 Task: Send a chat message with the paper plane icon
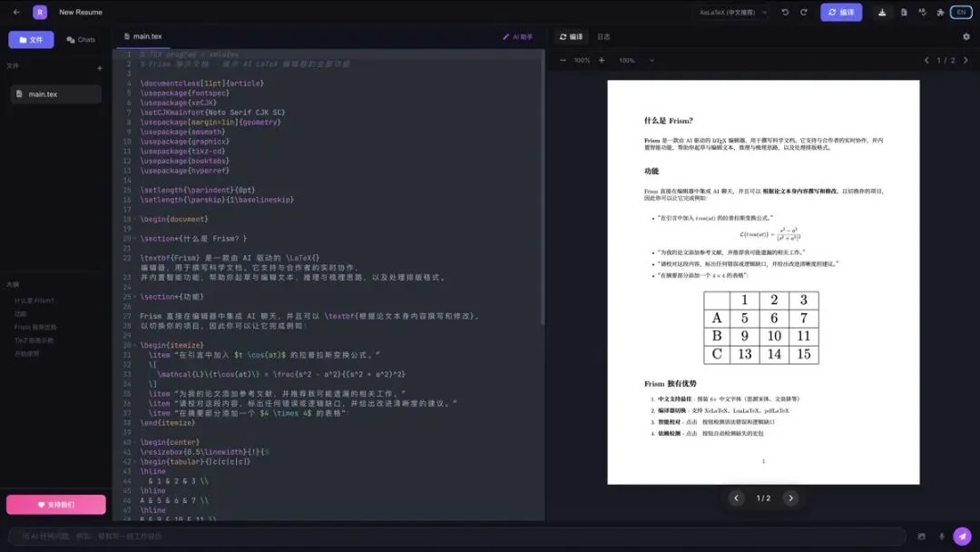(962, 535)
